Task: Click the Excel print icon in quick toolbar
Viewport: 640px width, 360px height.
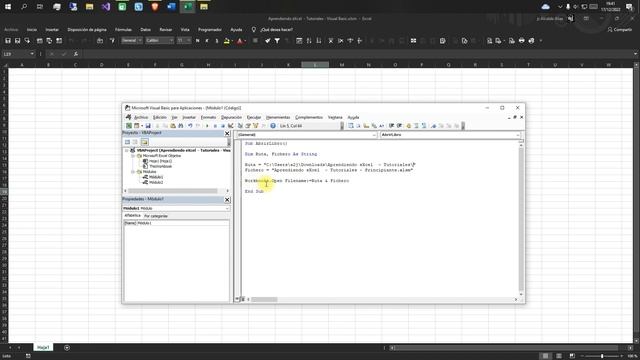Action: click(521, 41)
